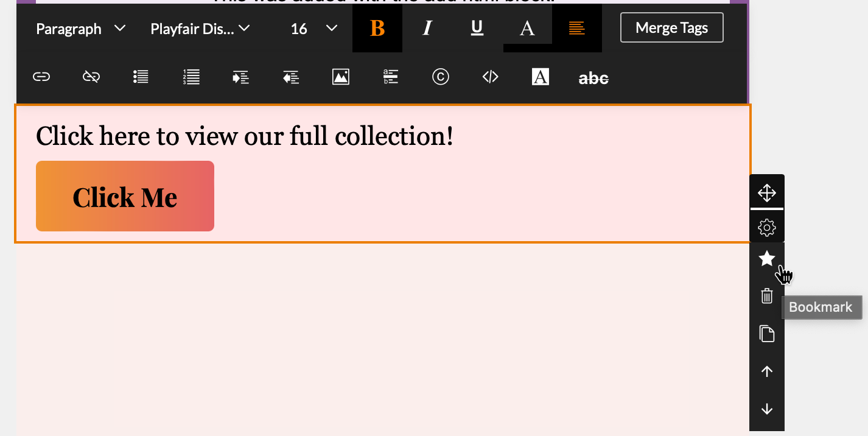Image resolution: width=868 pixels, height=436 pixels.
Task: Toggle Underline formatting
Action: pyautogui.click(x=477, y=28)
